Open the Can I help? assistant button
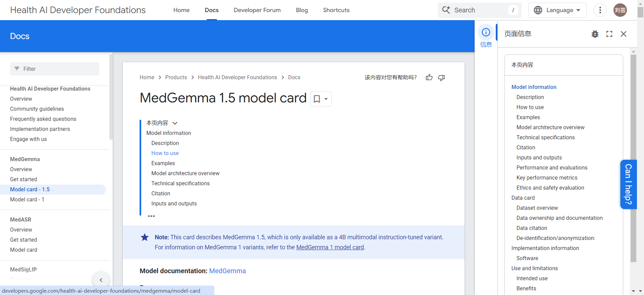The height and width of the screenshot is (295, 644). coord(628,184)
